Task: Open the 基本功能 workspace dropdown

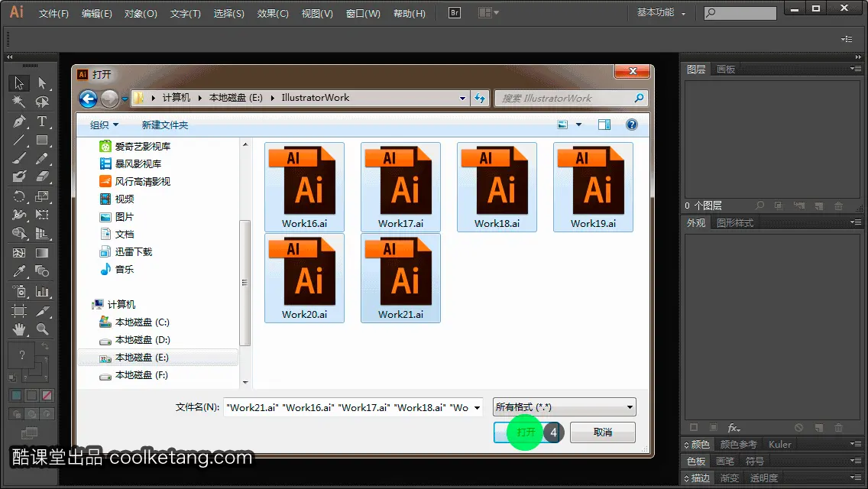Action: pyautogui.click(x=661, y=12)
